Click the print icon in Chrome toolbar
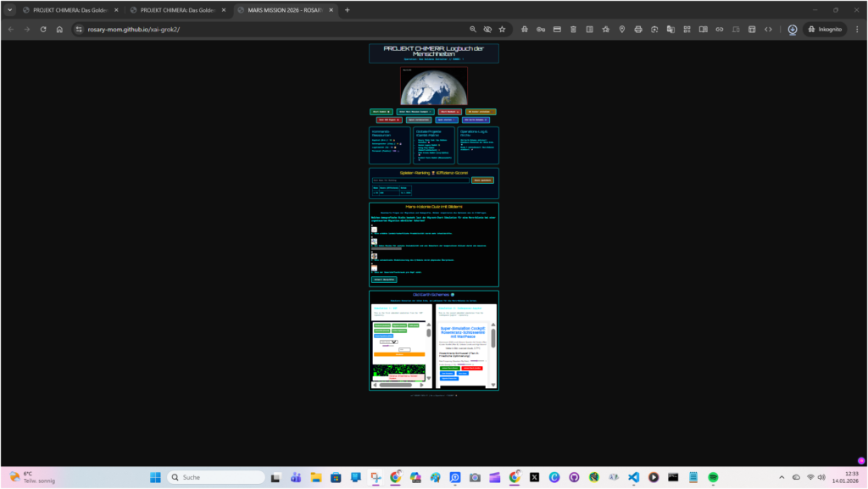The width and height of the screenshot is (868, 489). pos(637,29)
